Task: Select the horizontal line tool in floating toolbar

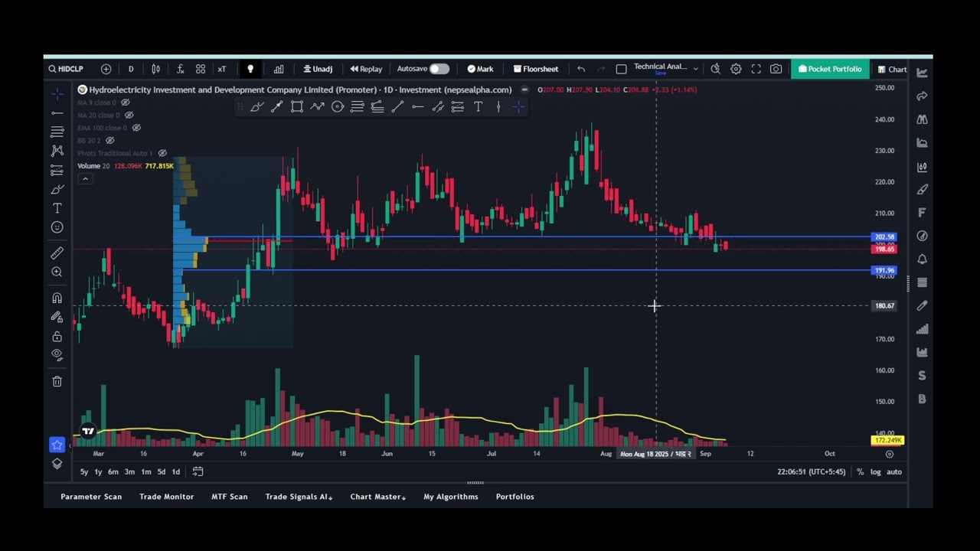Action: click(x=417, y=107)
